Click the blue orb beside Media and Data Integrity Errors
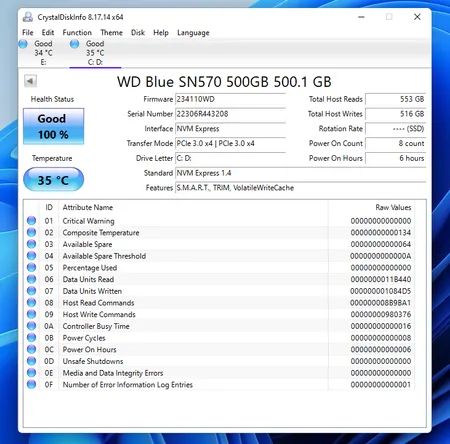The image size is (450, 444). click(31, 372)
